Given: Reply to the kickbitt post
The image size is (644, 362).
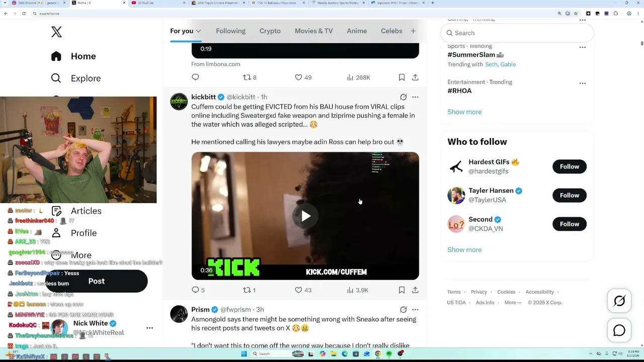Looking at the screenshot, I should (x=195, y=290).
